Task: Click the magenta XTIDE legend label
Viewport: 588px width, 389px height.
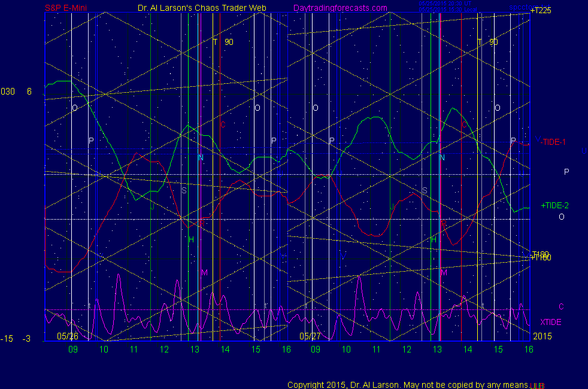Action: tap(550, 322)
